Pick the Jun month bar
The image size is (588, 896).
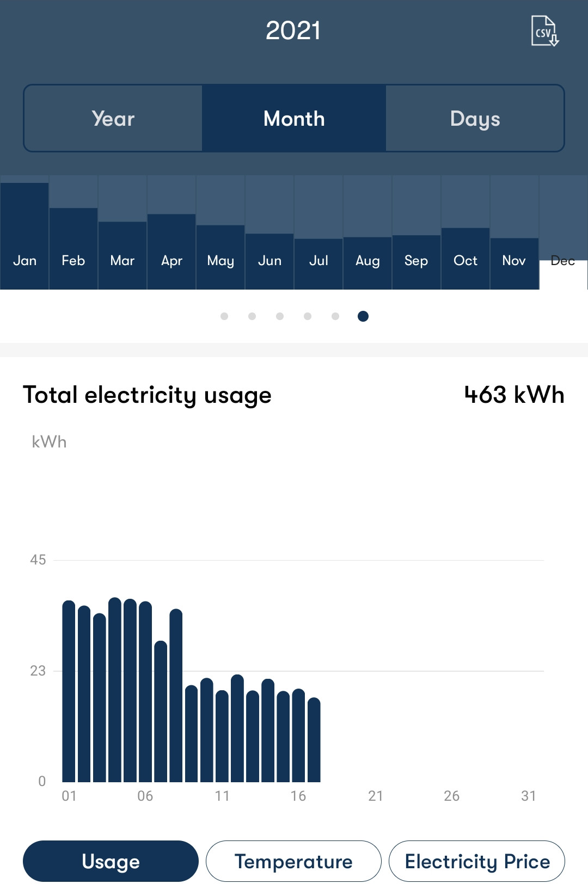click(x=269, y=261)
